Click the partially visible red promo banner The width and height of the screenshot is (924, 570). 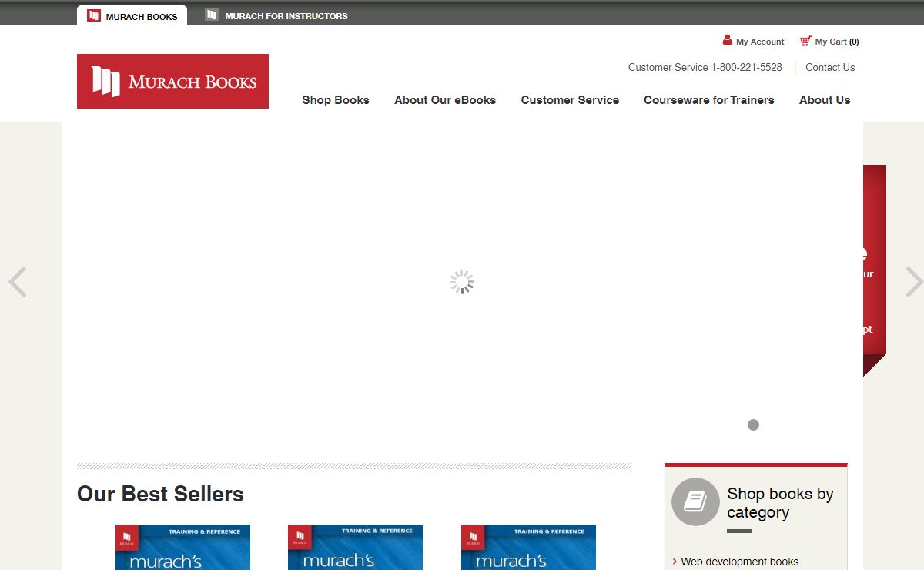(875, 270)
